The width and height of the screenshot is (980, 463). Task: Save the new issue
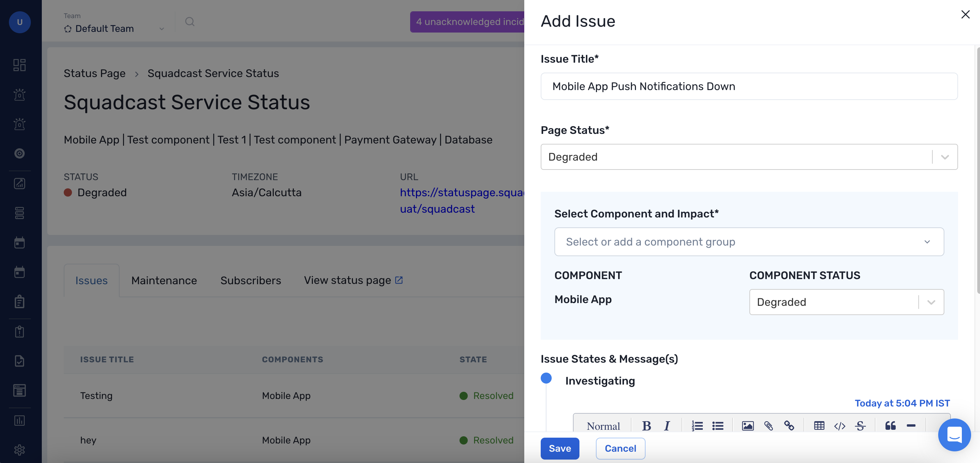point(560,449)
